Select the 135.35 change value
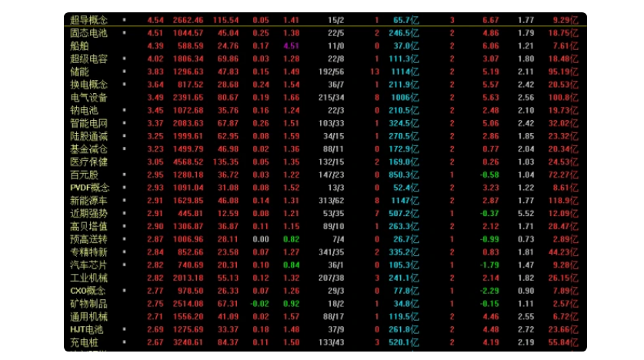The height and width of the screenshot is (360, 644). point(225,162)
